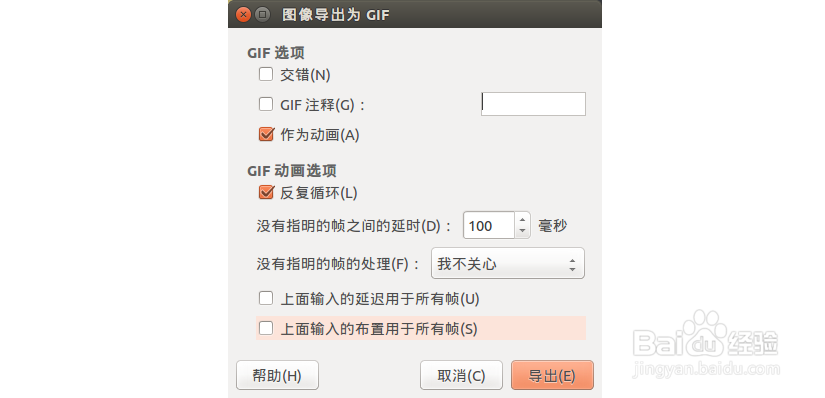Uncheck the 作为动画(A) option
The width and height of the screenshot is (825, 398).
pyautogui.click(x=266, y=135)
